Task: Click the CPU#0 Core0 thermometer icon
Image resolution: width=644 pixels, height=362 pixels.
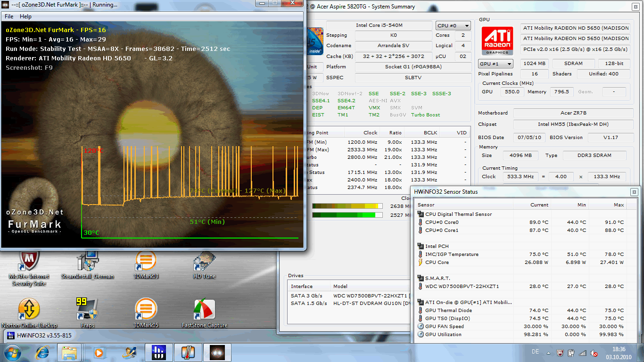Action: [x=421, y=222]
